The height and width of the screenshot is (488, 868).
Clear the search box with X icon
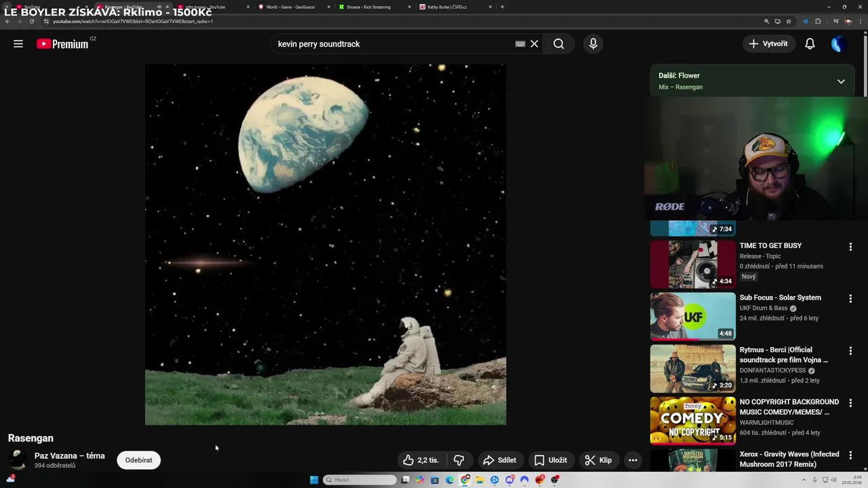(534, 43)
